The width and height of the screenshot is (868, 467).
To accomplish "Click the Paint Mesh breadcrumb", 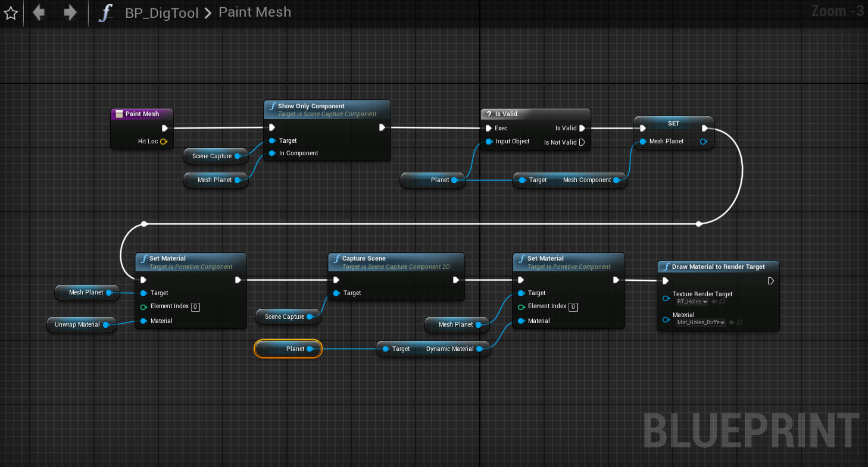I will [x=255, y=12].
